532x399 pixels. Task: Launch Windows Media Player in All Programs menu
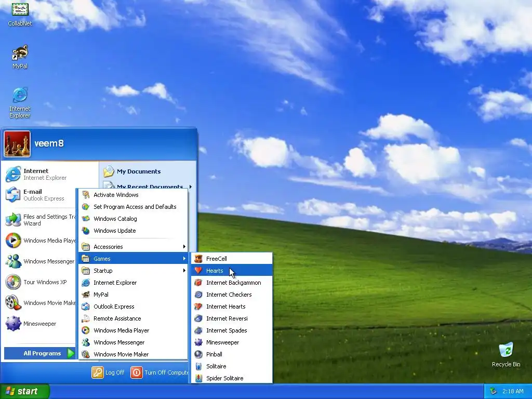tap(133, 330)
